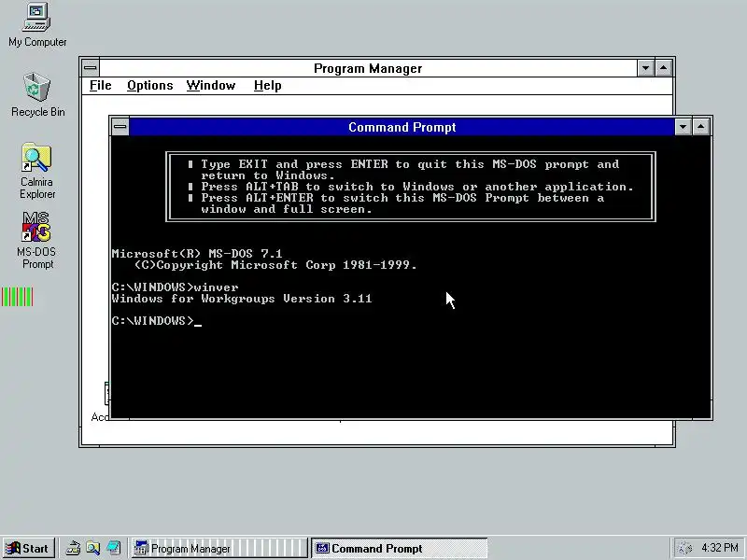
Task: Click the 'winver' command text
Action: click(x=217, y=287)
